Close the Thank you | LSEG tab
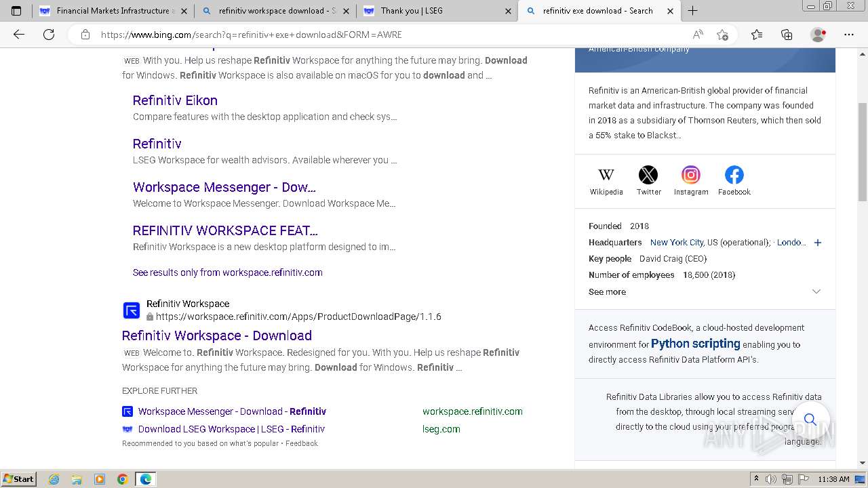868x488 pixels. [509, 11]
